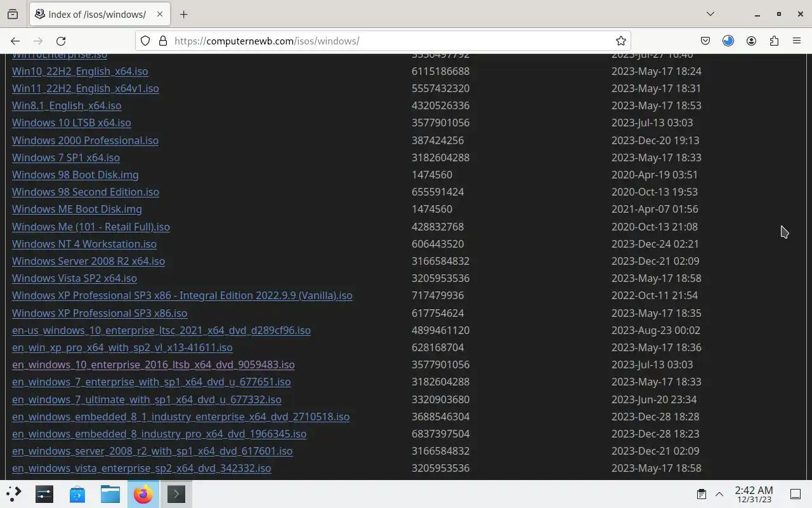Screen dimensions: 812x508
Task: Open Windows 98 Boot Disk.img link
Action: (75, 175)
